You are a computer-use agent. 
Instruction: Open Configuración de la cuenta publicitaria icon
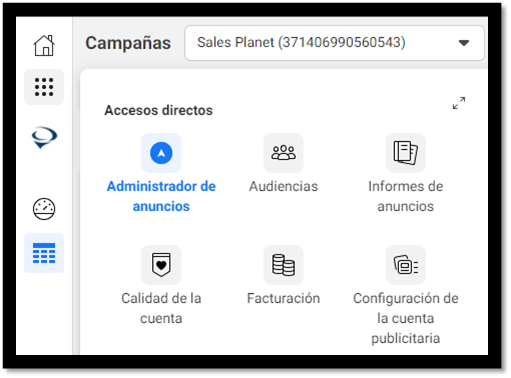click(406, 265)
